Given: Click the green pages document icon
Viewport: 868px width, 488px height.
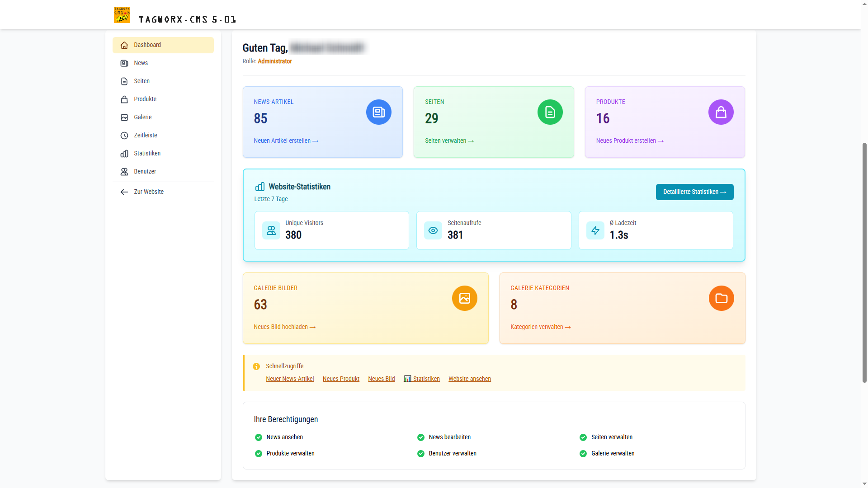Looking at the screenshot, I should pyautogui.click(x=550, y=112).
